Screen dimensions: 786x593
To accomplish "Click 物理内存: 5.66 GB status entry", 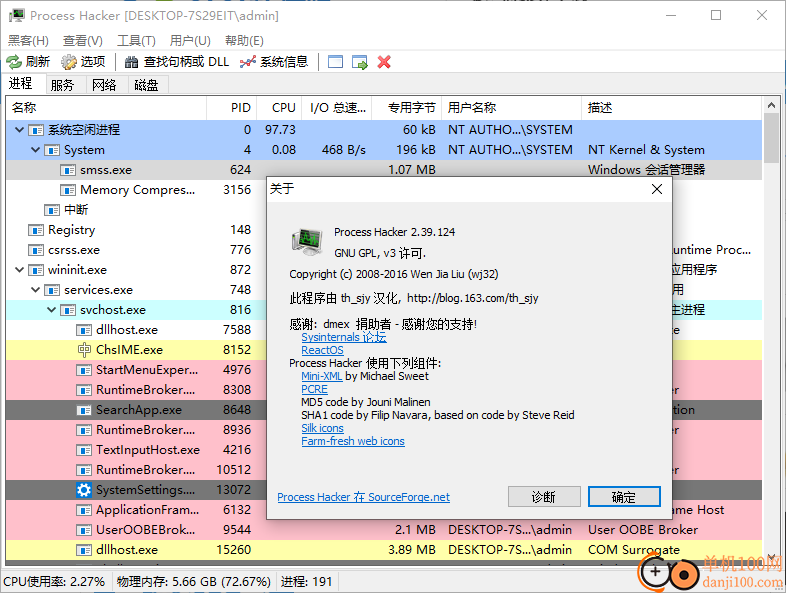I will tap(193, 581).
